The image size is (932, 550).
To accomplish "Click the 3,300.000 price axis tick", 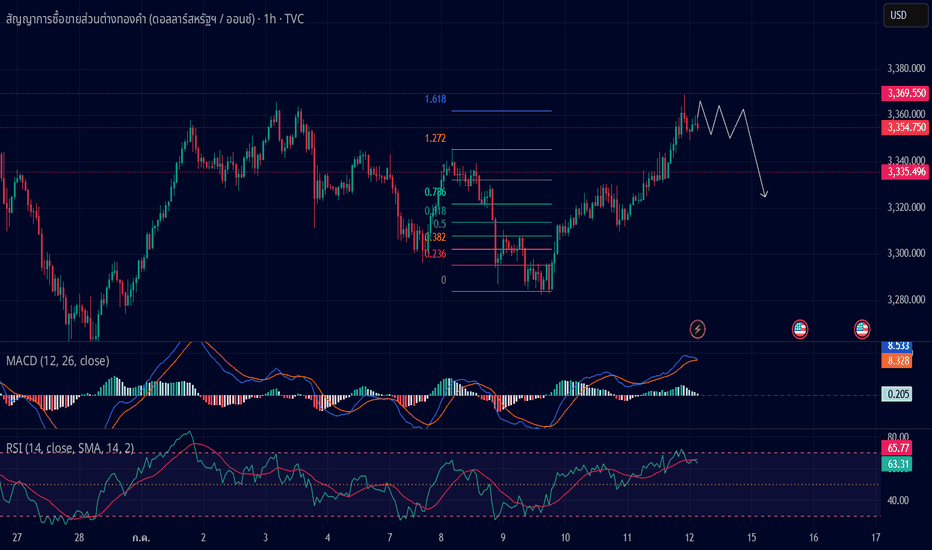I will click(x=906, y=253).
